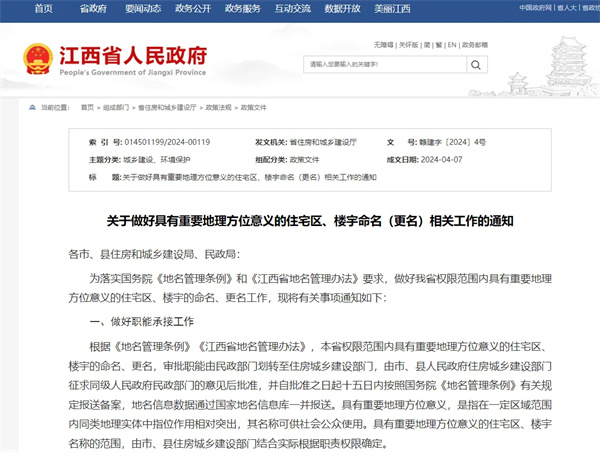
Task: Select 政务公开 in top navigation
Action: click(x=193, y=8)
